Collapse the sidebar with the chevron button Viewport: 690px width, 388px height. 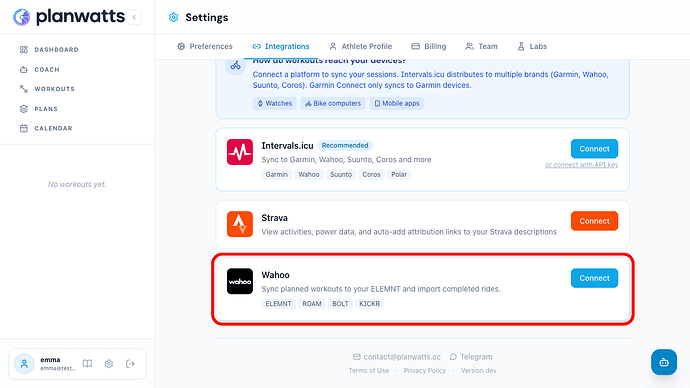[x=134, y=17]
